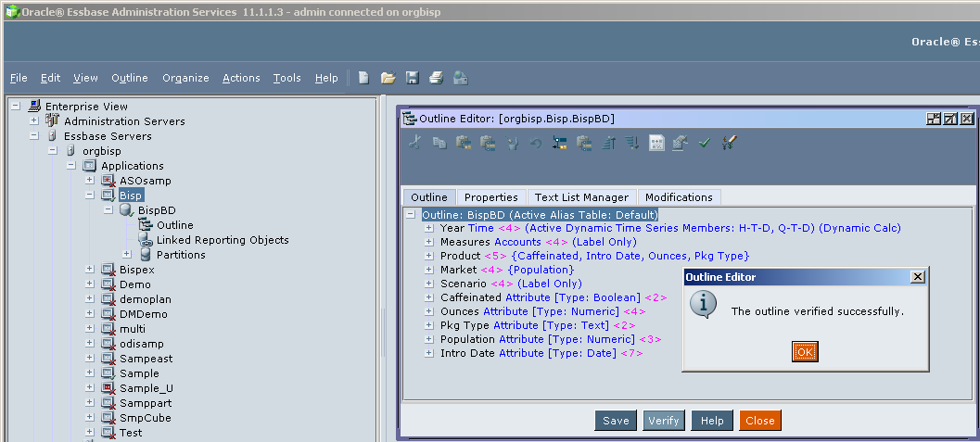Click the BispBD database cylinder icon
Image resolution: width=980 pixels, height=442 pixels.
127,210
